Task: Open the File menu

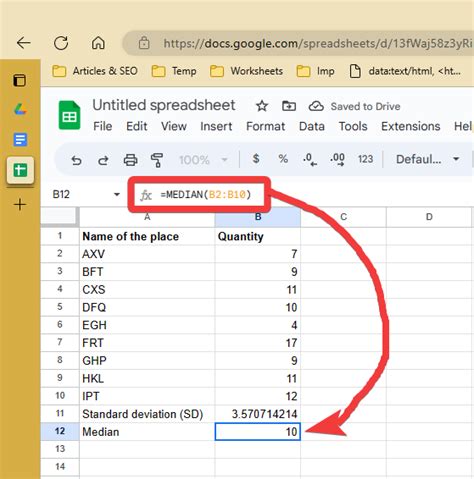Action: coord(102,127)
